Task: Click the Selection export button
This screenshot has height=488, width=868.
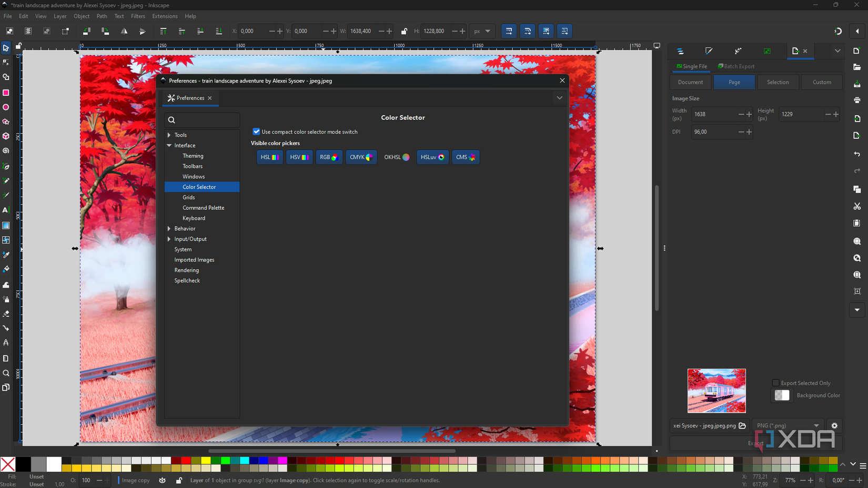Action: 778,82
